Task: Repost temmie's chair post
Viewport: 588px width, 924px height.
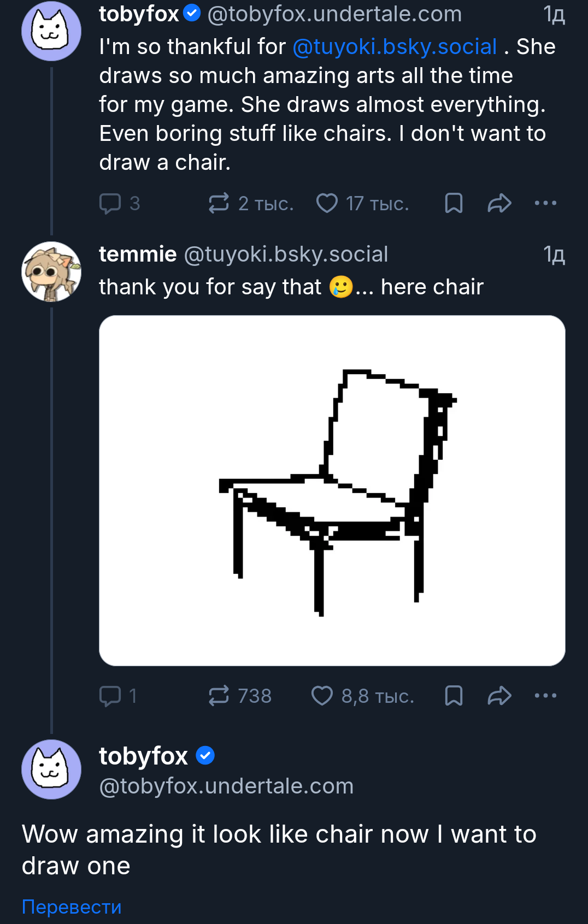Action: (219, 696)
